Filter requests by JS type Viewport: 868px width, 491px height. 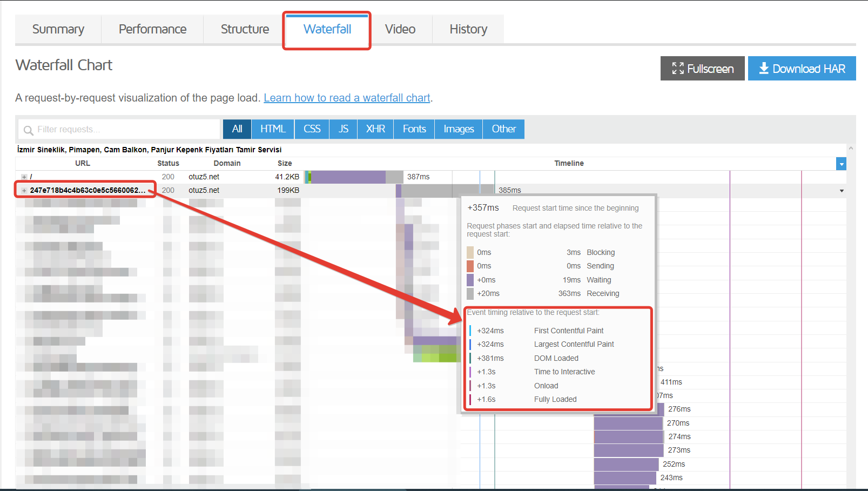(344, 129)
